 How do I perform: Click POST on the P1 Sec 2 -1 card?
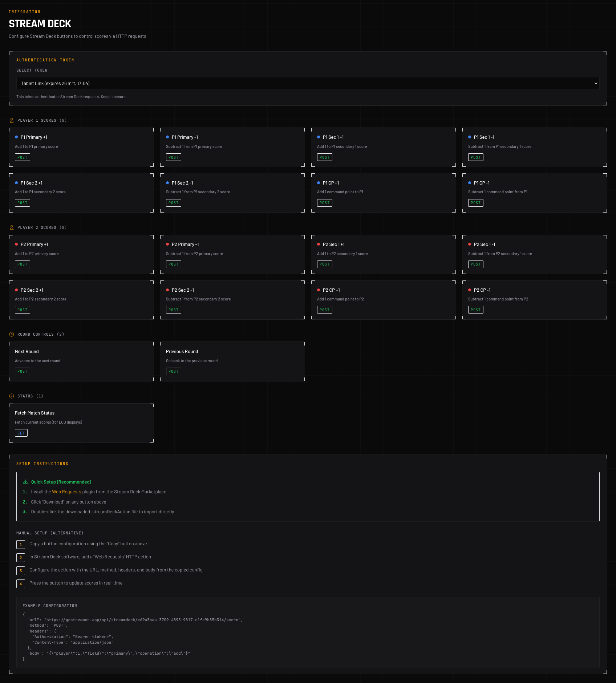point(174,203)
